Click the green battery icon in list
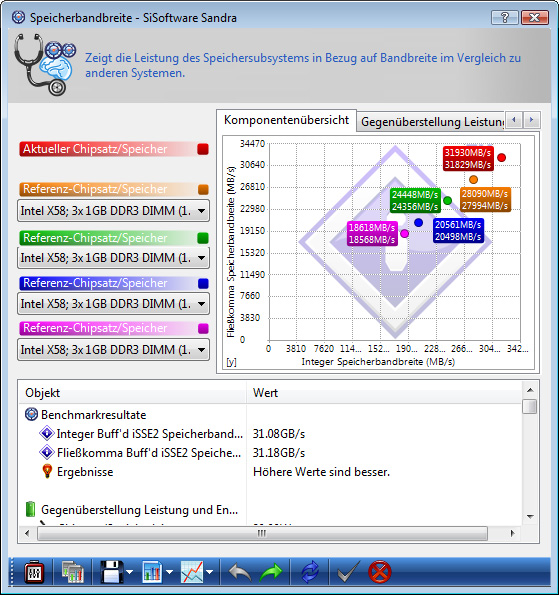 tap(30, 509)
